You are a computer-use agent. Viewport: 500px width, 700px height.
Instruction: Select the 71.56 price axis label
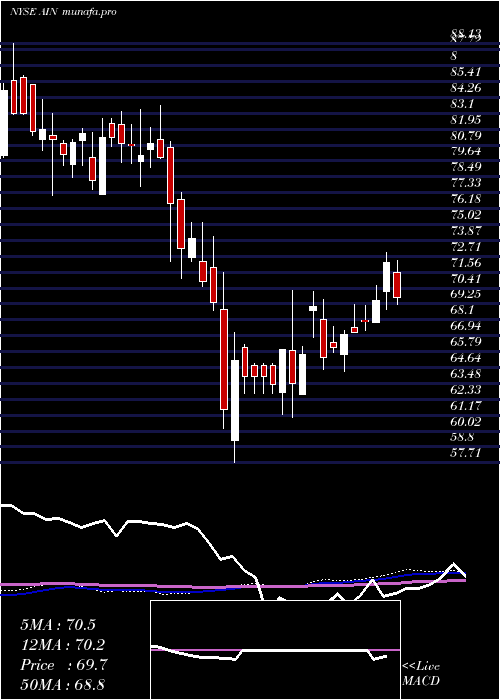pos(467,262)
